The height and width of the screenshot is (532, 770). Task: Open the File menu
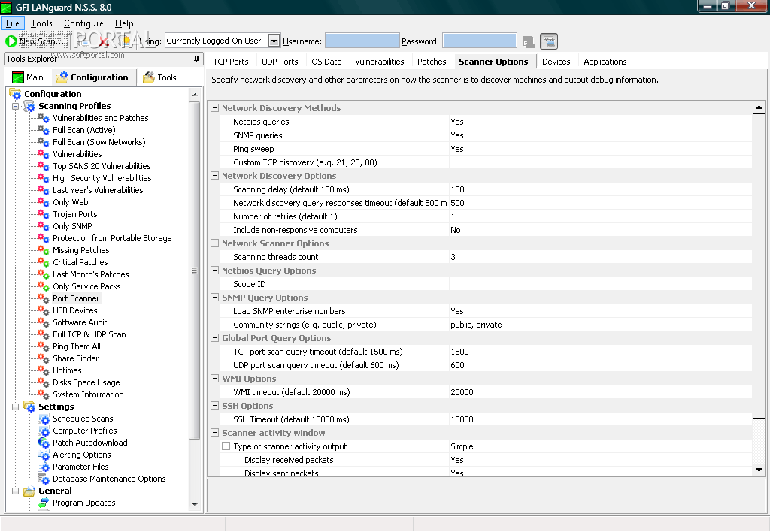13,23
